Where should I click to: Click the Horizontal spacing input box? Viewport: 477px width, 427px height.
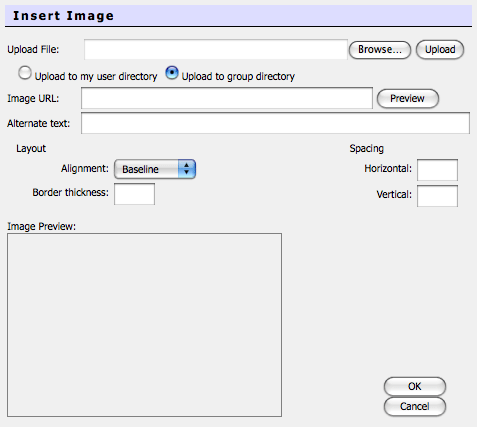437,170
